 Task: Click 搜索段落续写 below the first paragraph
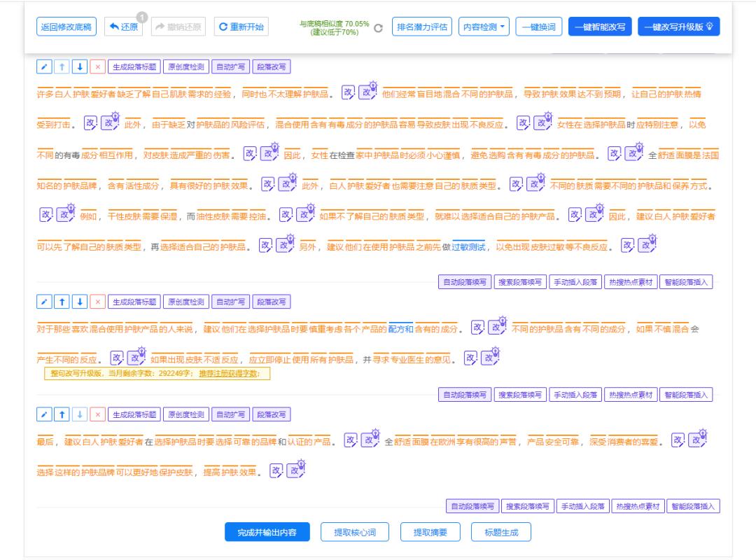520,281
